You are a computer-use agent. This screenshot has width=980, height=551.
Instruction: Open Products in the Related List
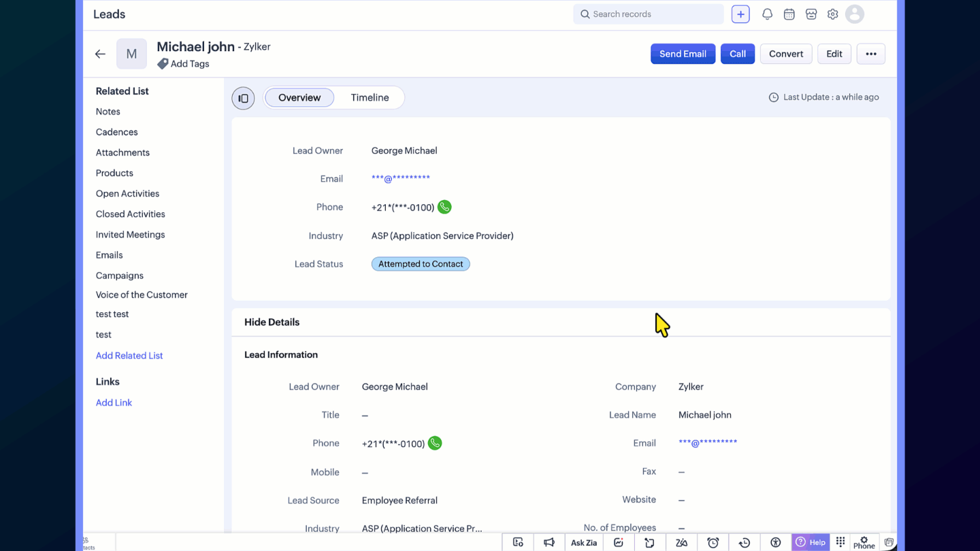[114, 173]
